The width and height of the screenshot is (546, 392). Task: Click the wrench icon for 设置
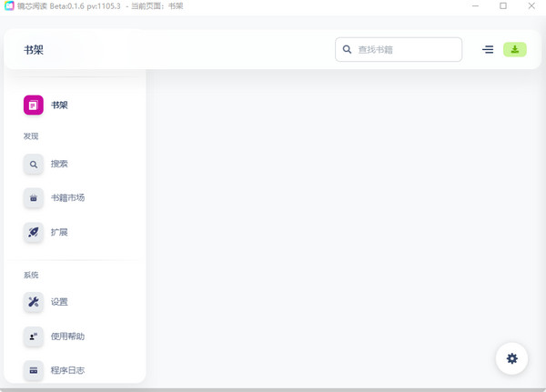34,302
